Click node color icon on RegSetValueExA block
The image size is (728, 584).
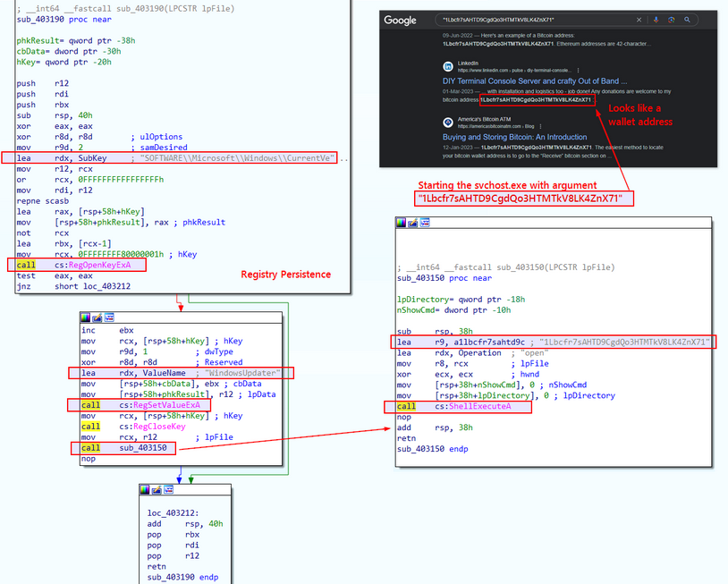point(86,317)
